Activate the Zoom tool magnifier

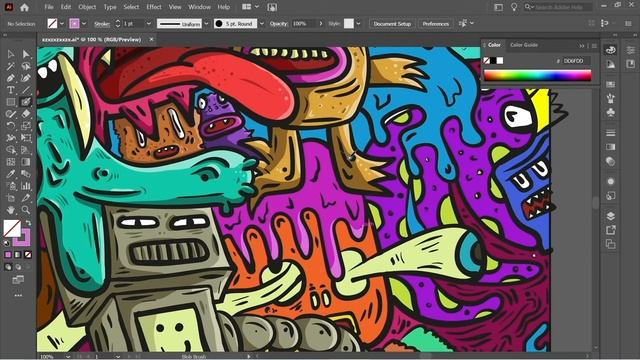pos(26,210)
